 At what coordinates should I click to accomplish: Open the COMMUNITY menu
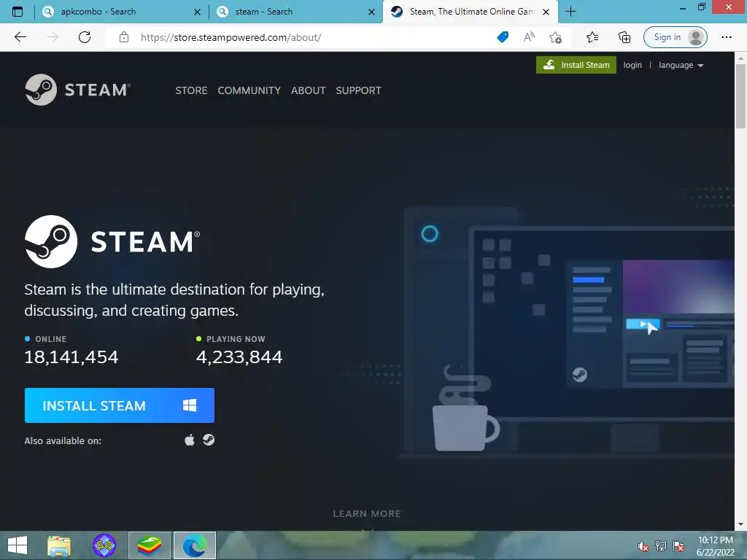[x=249, y=90]
